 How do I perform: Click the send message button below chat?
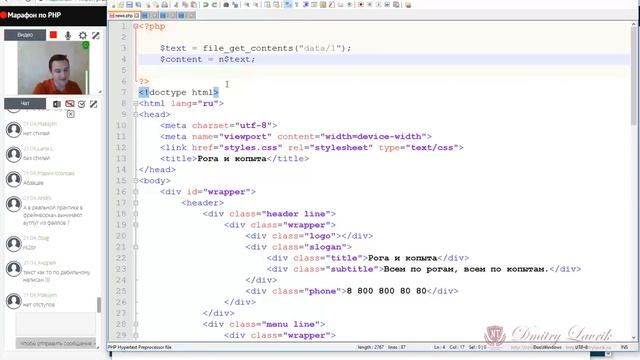click(56, 343)
